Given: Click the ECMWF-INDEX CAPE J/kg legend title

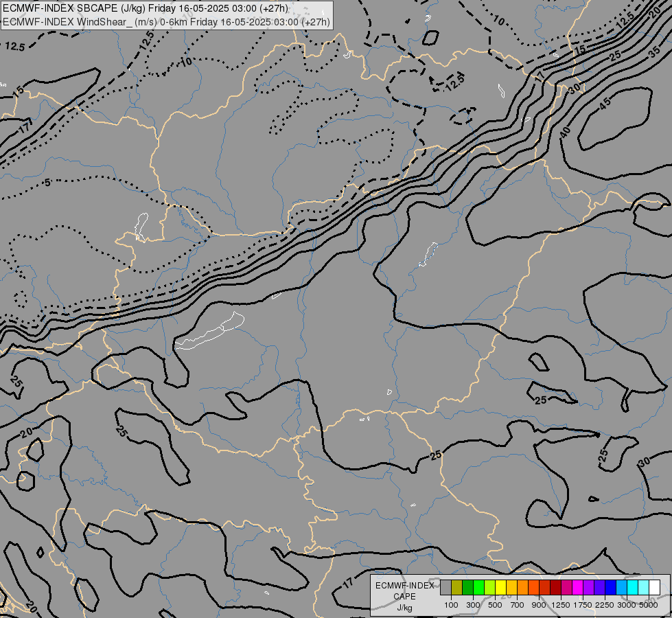Looking at the screenshot, I should (404, 596).
